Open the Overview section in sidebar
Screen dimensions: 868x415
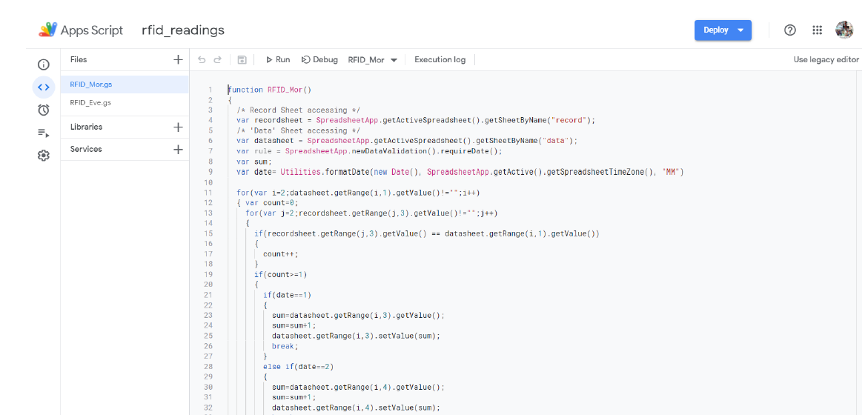point(43,64)
